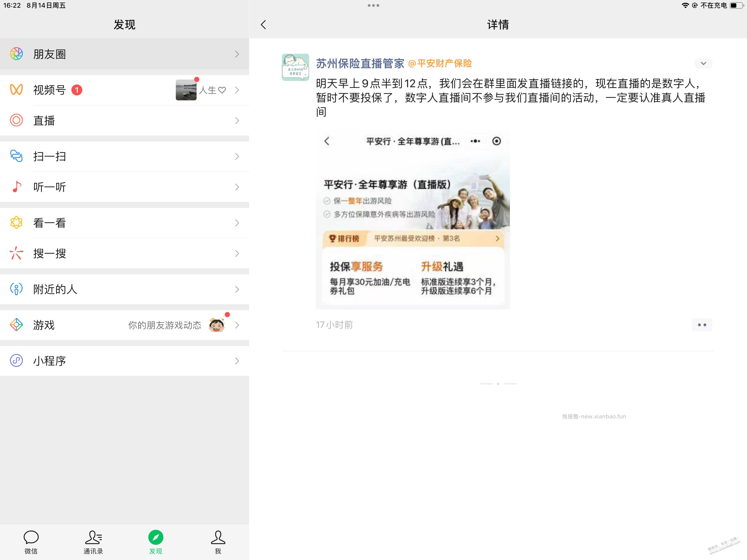Screen dimensions: 747x560
Task: Tap the 人生 text in the 视频号 row
Action: (x=207, y=90)
